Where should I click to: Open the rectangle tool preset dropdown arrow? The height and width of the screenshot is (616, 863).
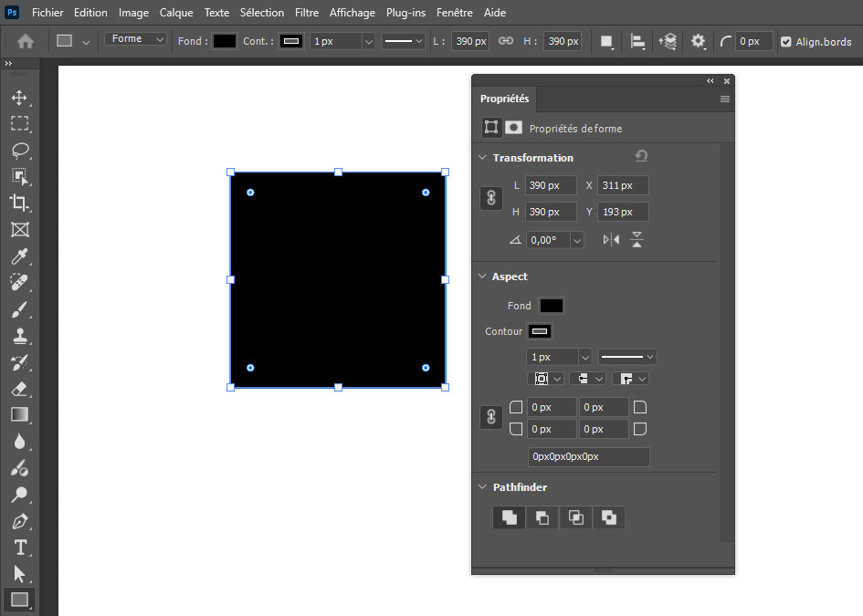[x=86, y=42]
